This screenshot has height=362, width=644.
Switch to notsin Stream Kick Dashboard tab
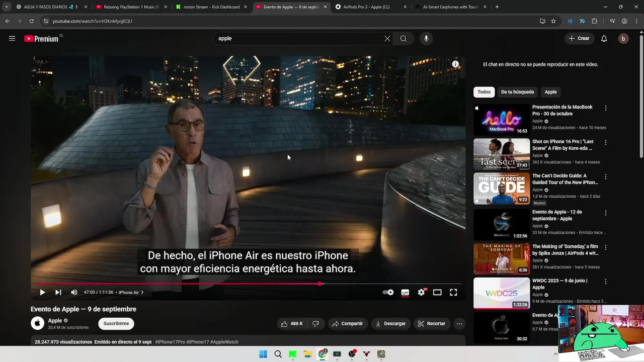[211, 7]
